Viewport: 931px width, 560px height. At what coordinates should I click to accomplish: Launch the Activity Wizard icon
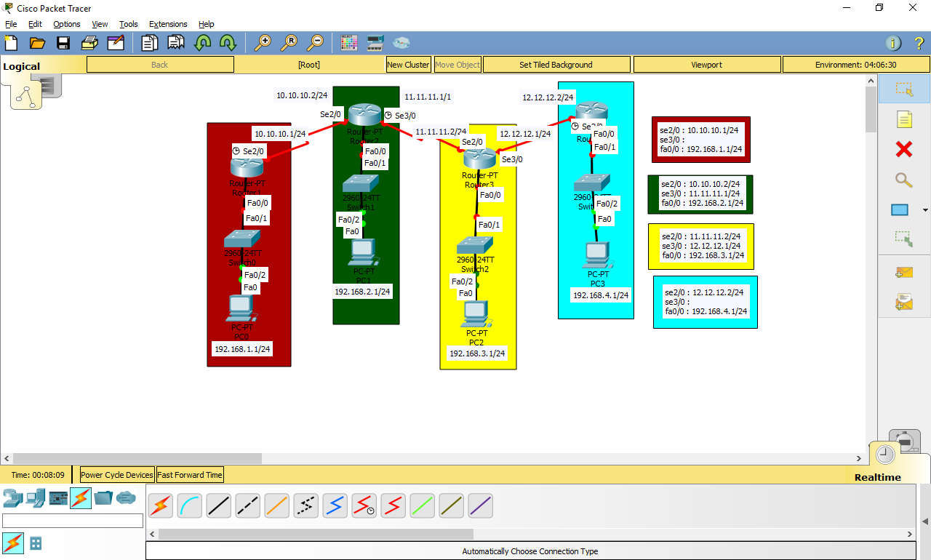[x=116, y=43]
